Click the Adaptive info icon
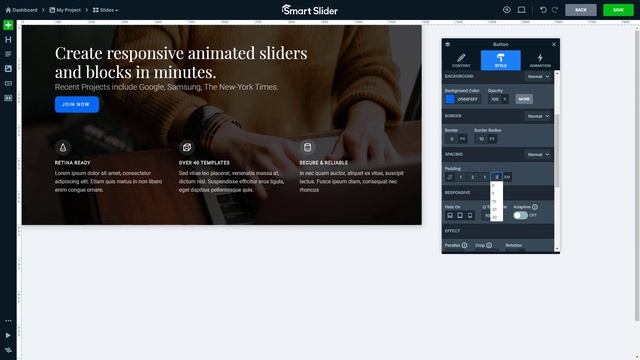The width and height of the screenshot is (640, 360). point(535,207)
